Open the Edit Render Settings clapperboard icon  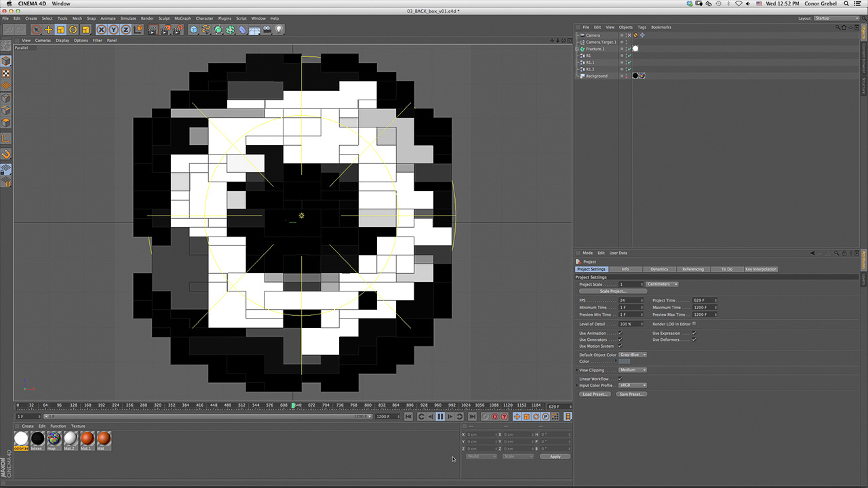[178, 30]
